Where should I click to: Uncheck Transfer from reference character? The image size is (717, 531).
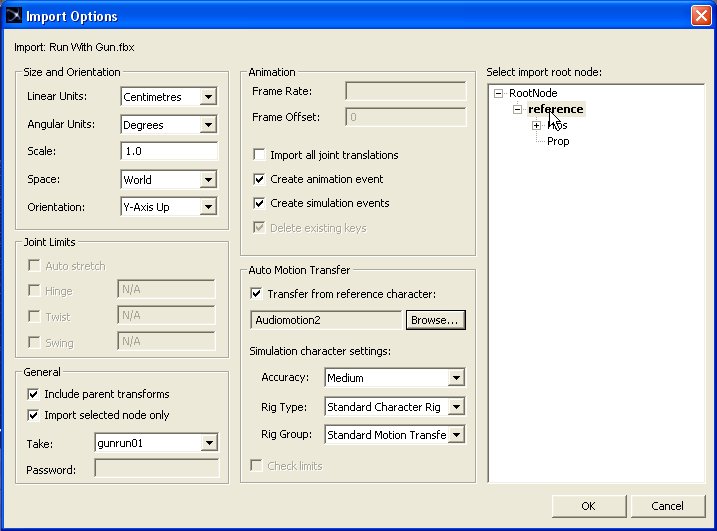(x=256, y=294)
